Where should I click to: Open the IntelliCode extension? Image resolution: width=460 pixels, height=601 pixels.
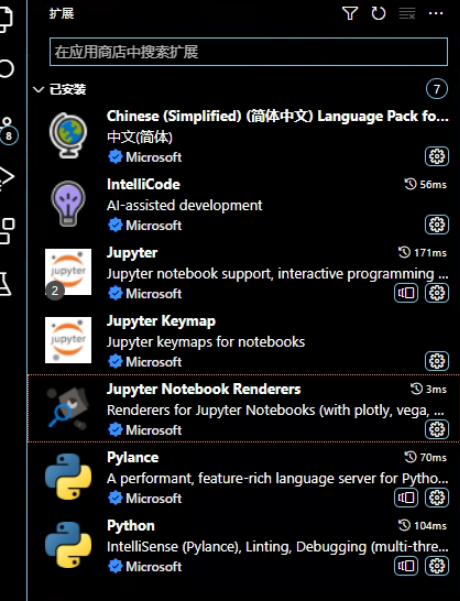coord(243,205)
